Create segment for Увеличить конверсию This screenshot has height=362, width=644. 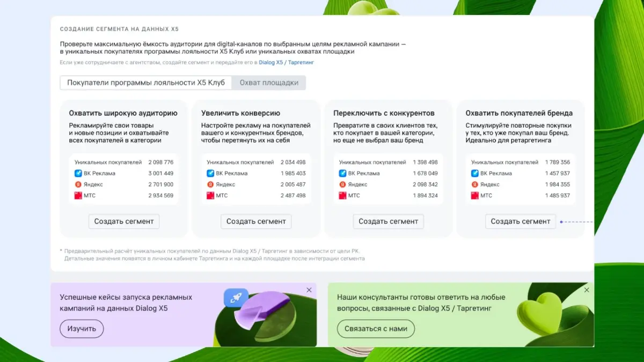[x=256, y=221]
